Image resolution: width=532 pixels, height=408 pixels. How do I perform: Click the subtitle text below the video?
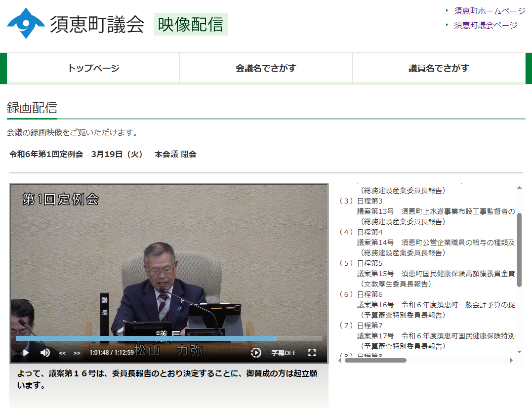(167, 379)
